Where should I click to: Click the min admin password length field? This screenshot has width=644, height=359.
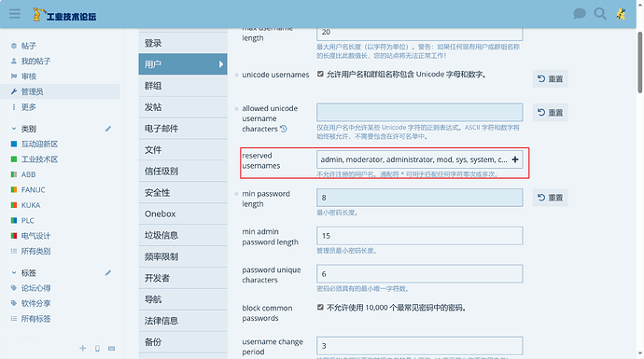tap(419, 236)
